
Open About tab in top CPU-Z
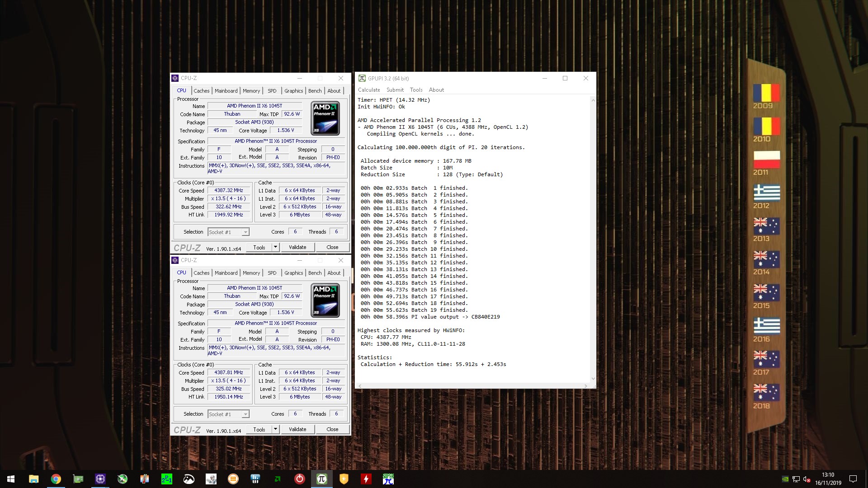[x=334, y=91]
